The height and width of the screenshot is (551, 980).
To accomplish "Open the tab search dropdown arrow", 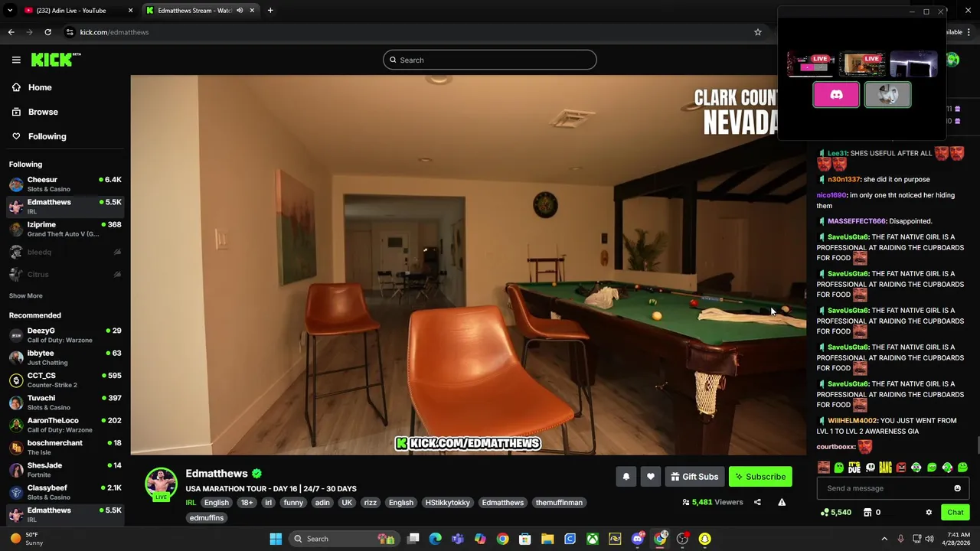I will pyautogui.click(x=10, y=11).
